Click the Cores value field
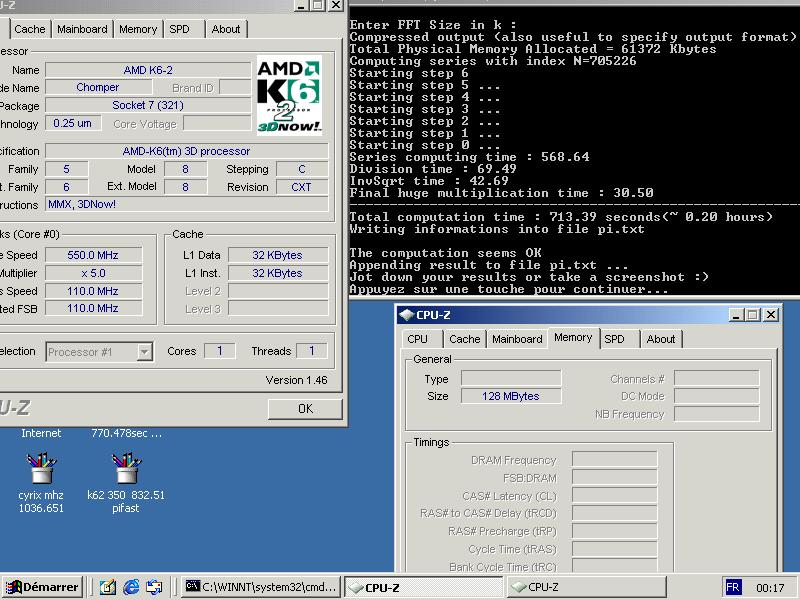800x600 pixels. [x=220, y=351]
